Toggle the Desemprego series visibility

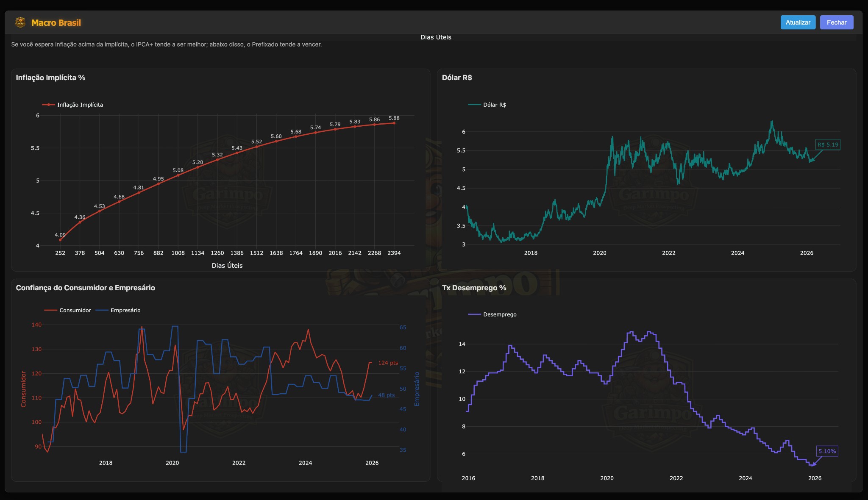coord(501,314)
